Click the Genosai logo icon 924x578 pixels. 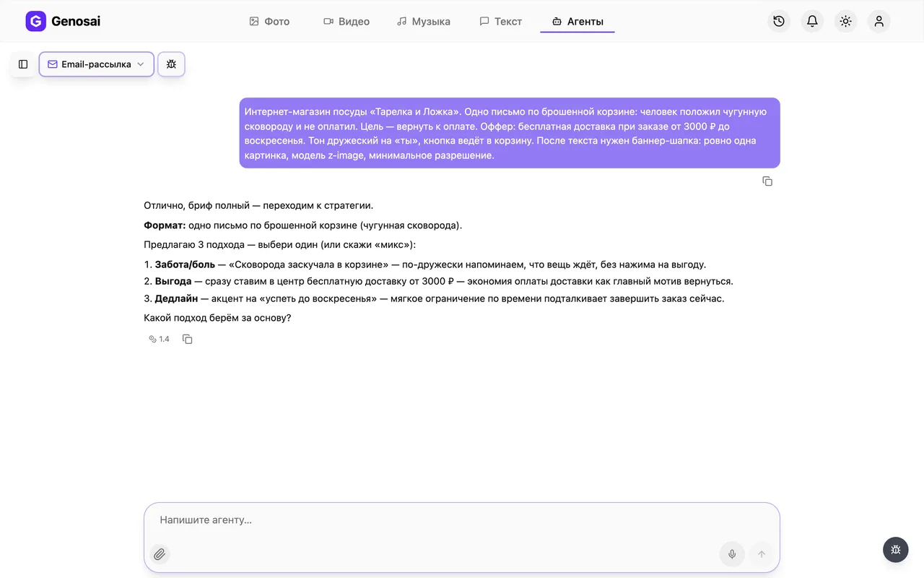[35, 22]
